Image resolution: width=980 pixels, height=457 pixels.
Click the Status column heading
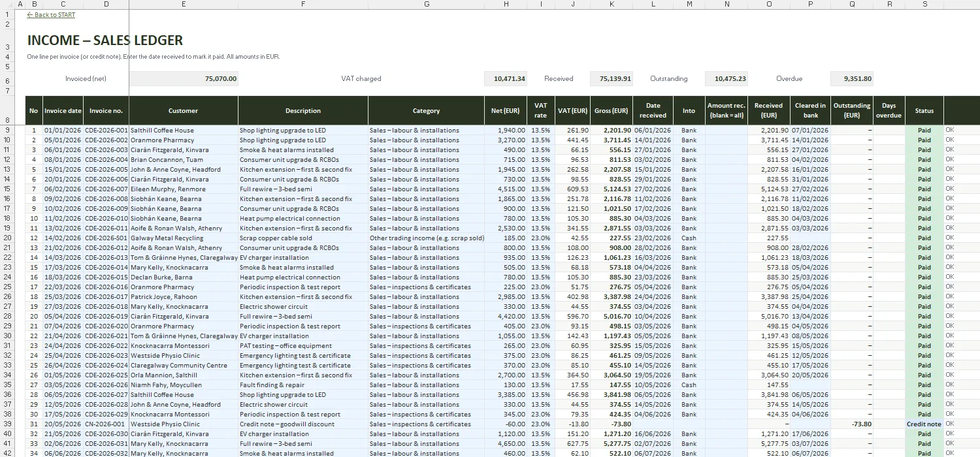tap(924, 111)
